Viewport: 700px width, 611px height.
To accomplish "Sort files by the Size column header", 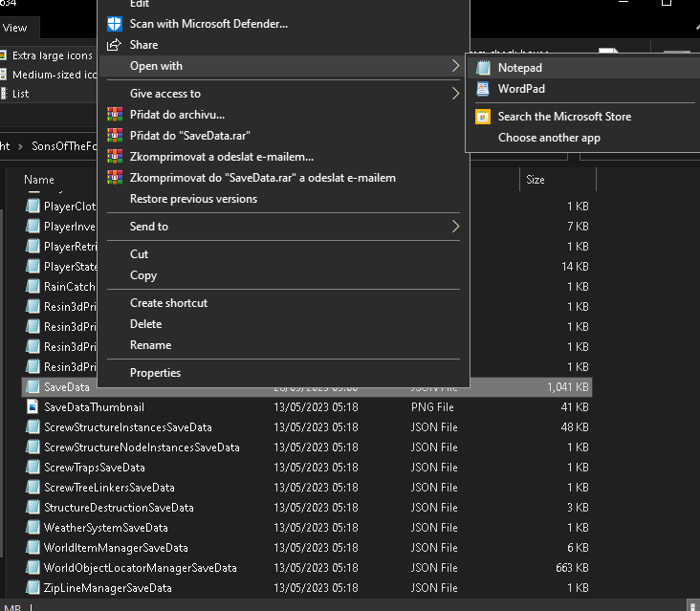I will click(x=536, y=180).
